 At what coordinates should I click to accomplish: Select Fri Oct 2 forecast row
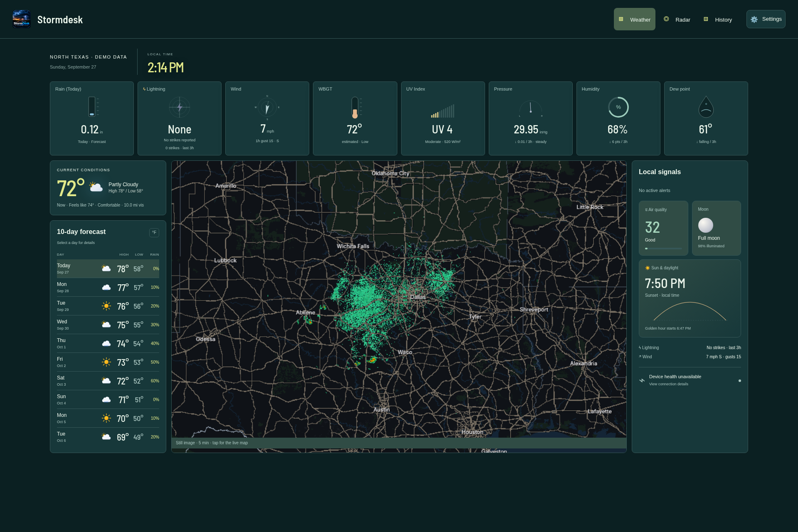[108, 362]
